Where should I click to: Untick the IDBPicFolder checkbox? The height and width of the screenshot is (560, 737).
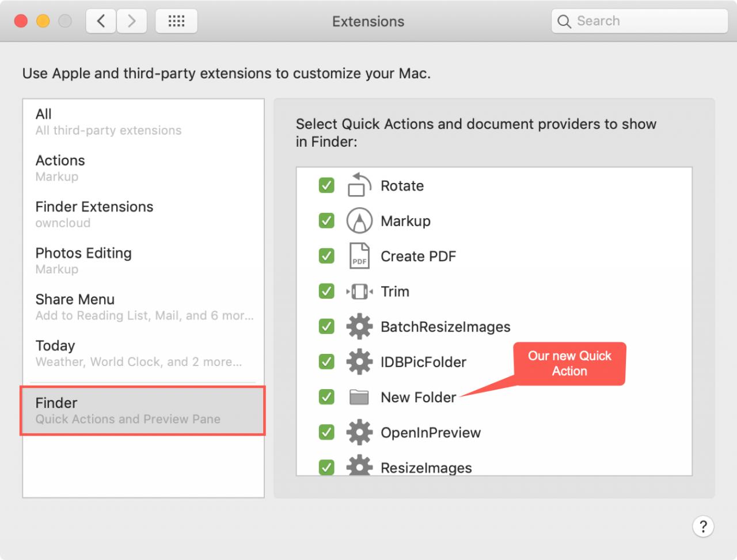point(326,361)
